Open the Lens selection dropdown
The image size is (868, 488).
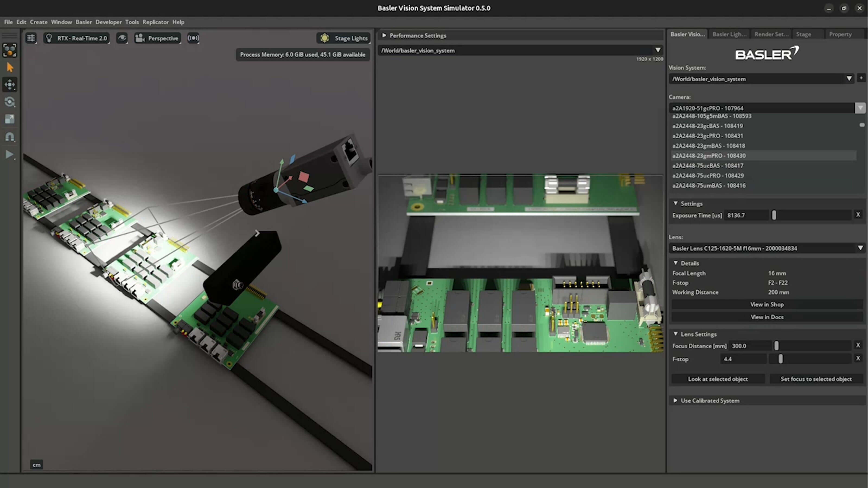tap(767, 248)
